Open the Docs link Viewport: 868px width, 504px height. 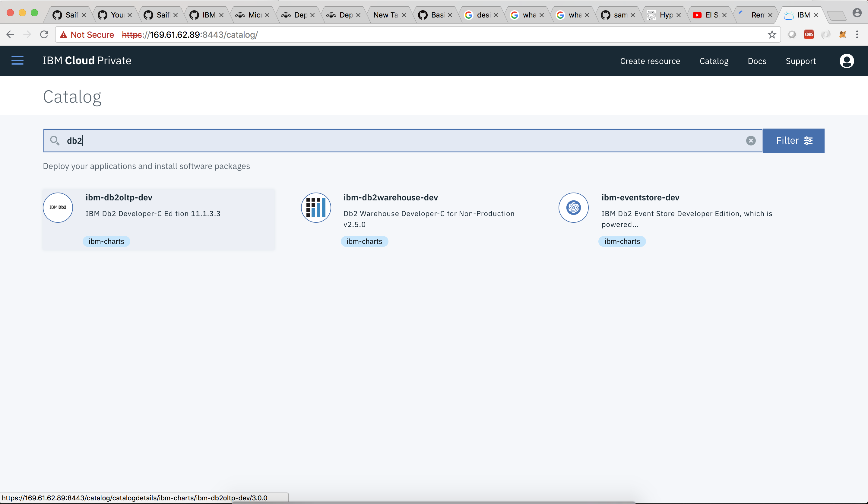tap(757, 61)
